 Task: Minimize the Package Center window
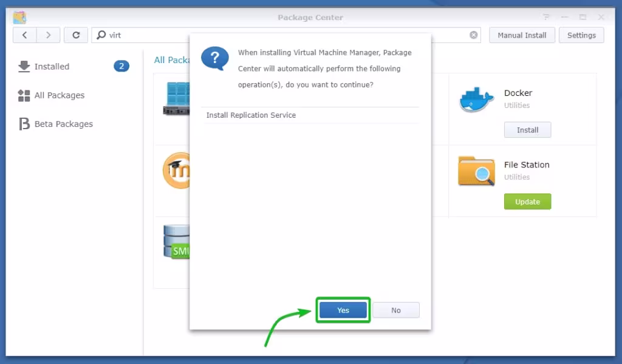[x=564, y=17]
